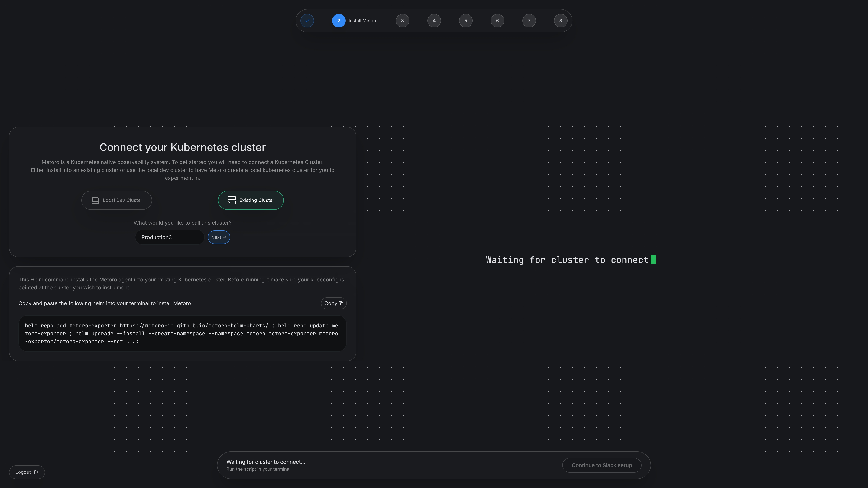868x488 pixels.
Task: Click 'Connect your Kubernetes cluster' heading
Action: (x=182, y=147)
